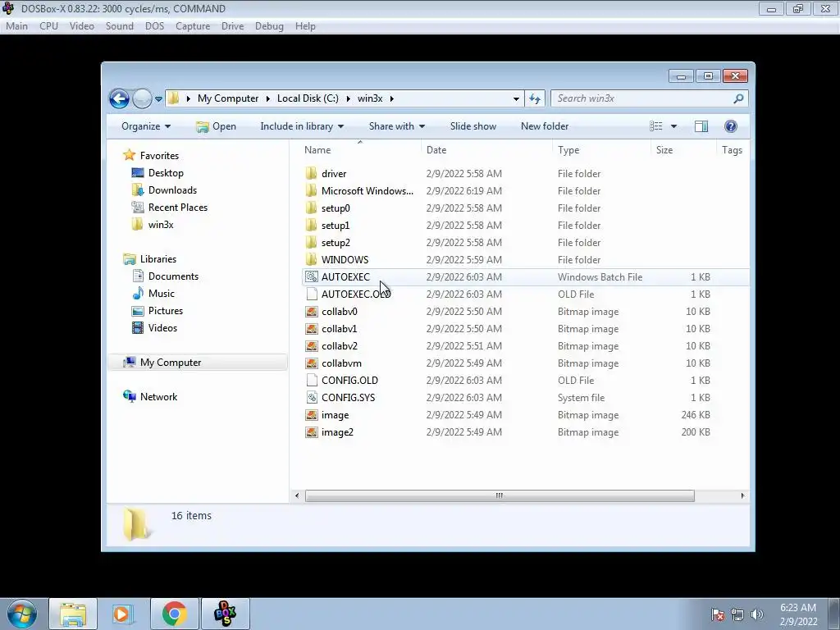
Task: Sort by the Date column header
Action: (x=436, y=150)
